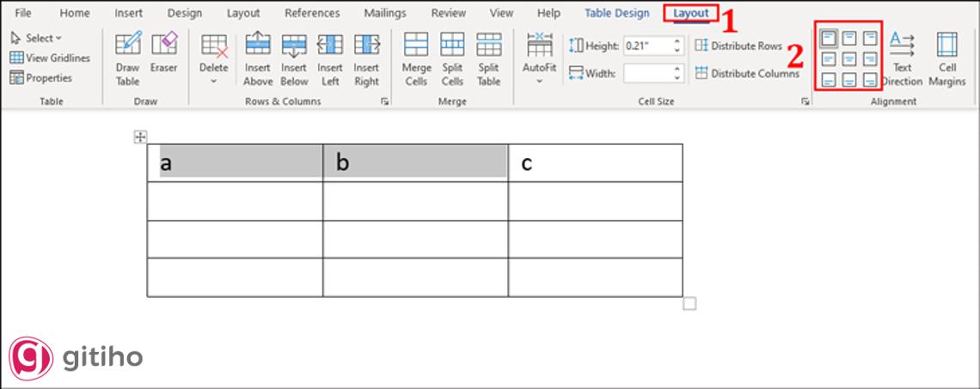
Task: Choose the center-middle alignment option
Action: tap(848, 59)
